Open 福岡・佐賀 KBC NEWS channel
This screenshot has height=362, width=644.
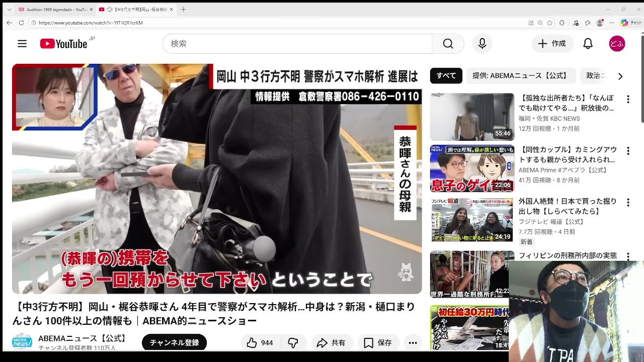(549, 119)
